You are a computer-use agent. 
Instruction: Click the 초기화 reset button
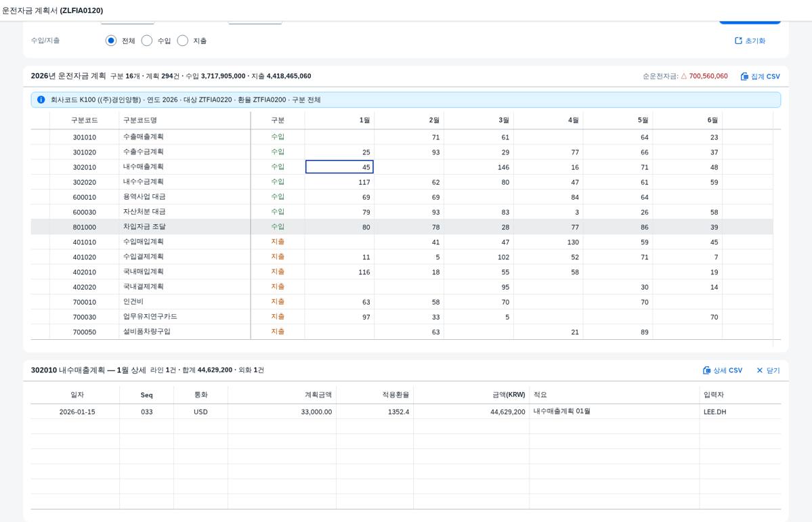point(750,41)
